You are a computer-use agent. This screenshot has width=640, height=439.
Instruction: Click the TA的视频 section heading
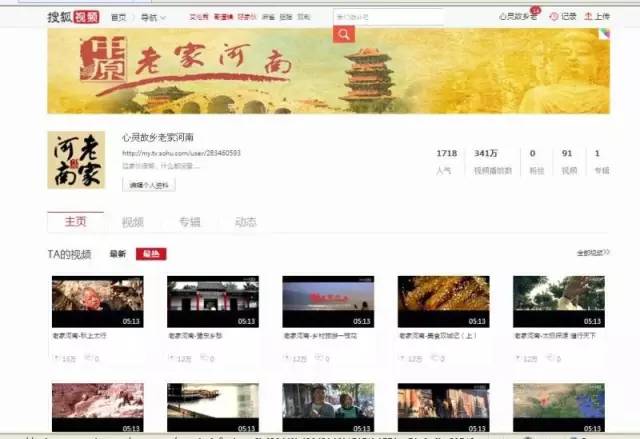pyautogui.click(x=69, y=254)
